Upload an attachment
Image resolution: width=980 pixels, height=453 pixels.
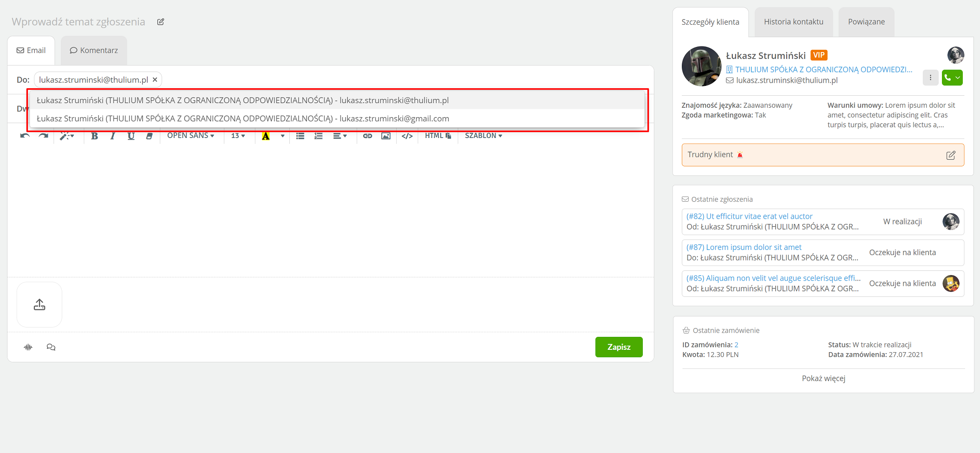(39, 305)
